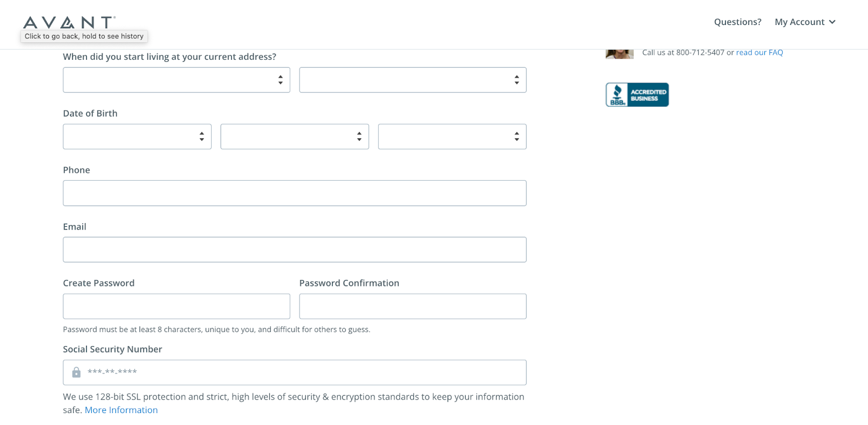Follow the read our FAQ link
Screen dimensions: 868x425
(759, 53)
